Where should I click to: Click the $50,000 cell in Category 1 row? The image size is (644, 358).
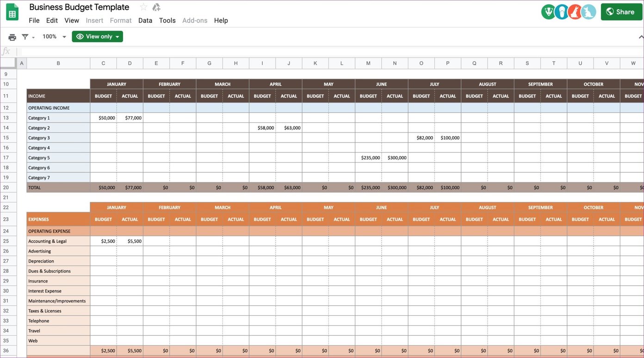[103, 118]
